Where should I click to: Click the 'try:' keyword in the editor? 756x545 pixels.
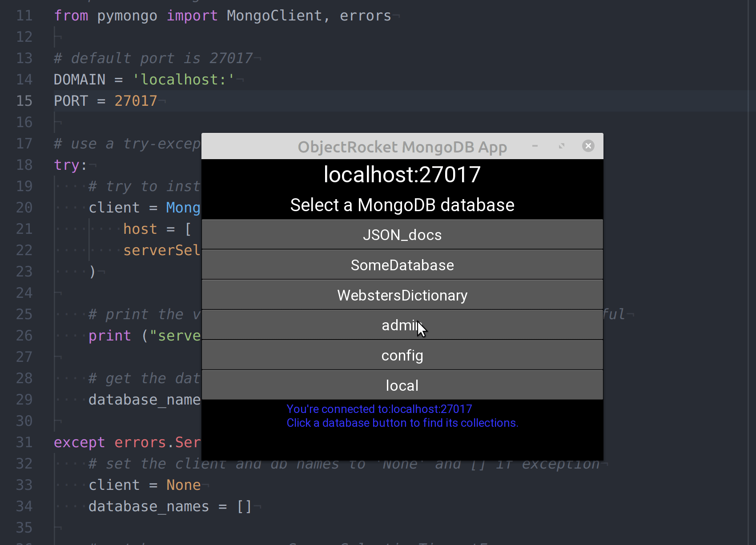(70, 165)
